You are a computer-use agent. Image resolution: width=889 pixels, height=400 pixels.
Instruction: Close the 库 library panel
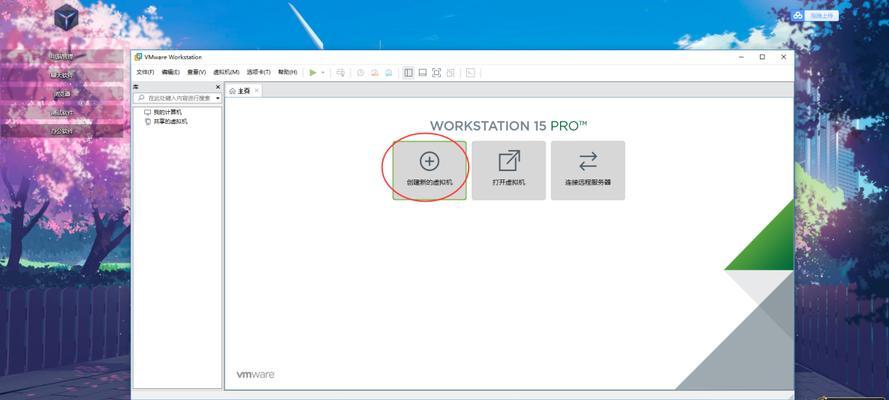click(x=218, y=87)
